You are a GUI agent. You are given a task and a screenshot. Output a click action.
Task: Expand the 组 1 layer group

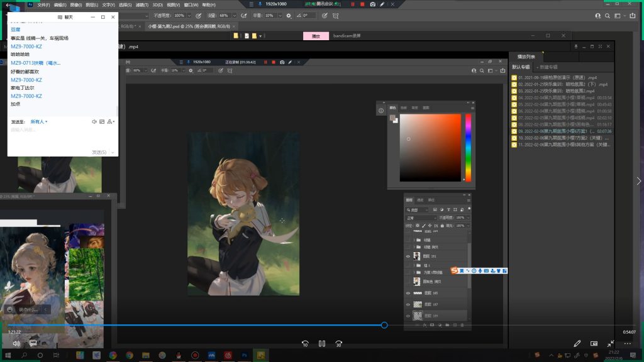[416, 265]
